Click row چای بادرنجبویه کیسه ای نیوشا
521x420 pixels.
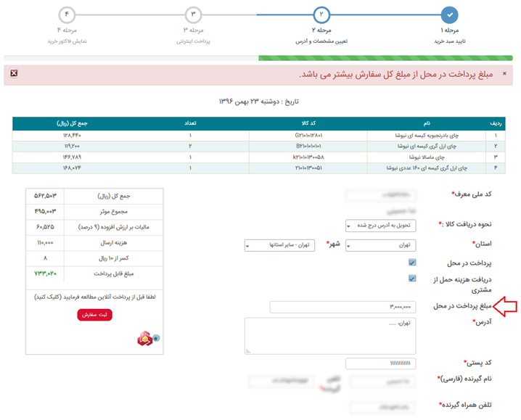(259, 136)
